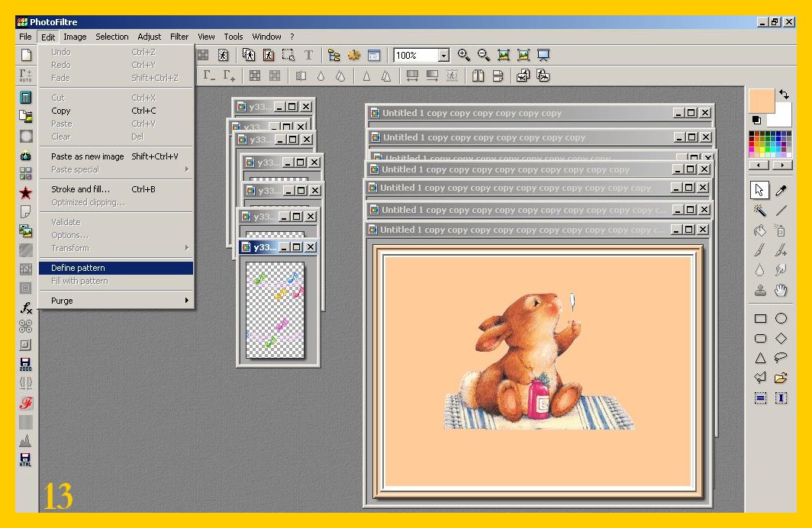Click the Zoom In magnifier icon
812x528 pixels.
pos(463,55)
